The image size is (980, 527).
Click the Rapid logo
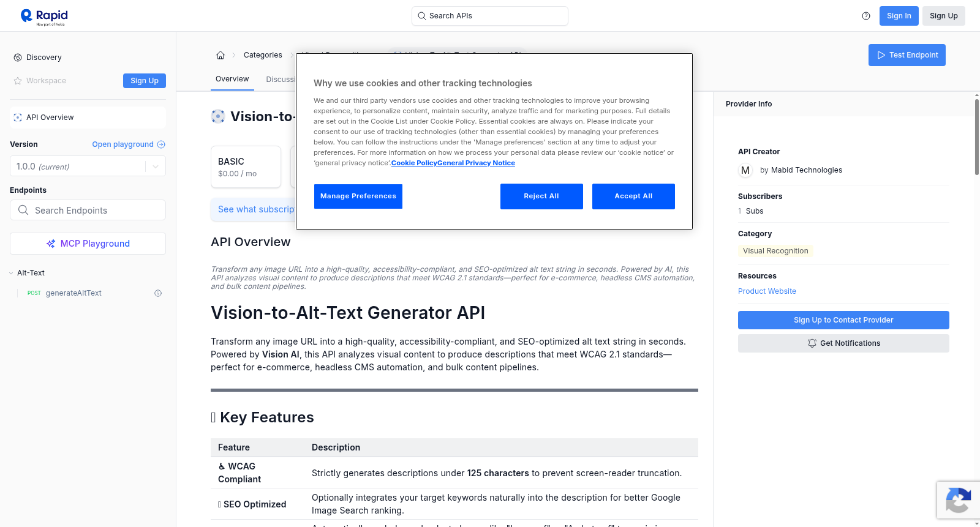[44, 17]
